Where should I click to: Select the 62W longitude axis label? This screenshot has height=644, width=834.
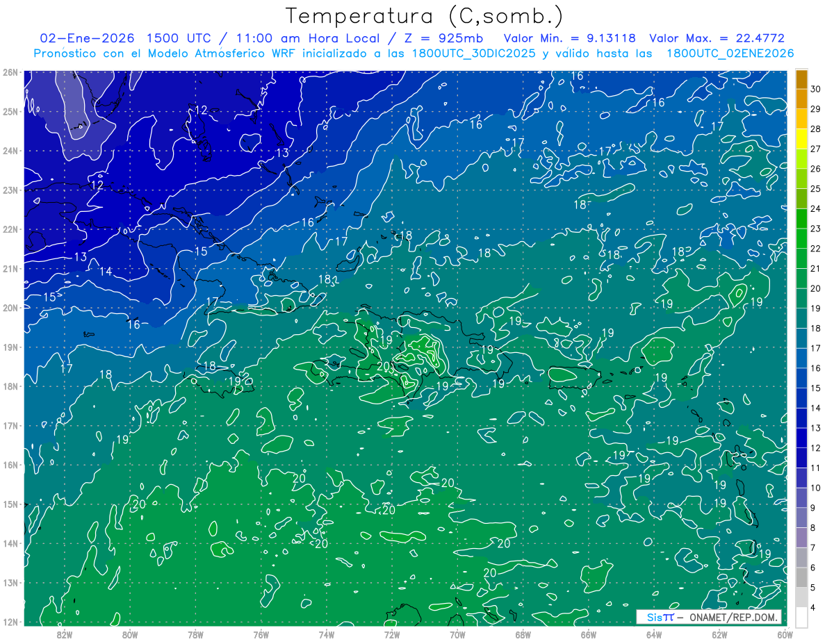[x=719, y=634]
